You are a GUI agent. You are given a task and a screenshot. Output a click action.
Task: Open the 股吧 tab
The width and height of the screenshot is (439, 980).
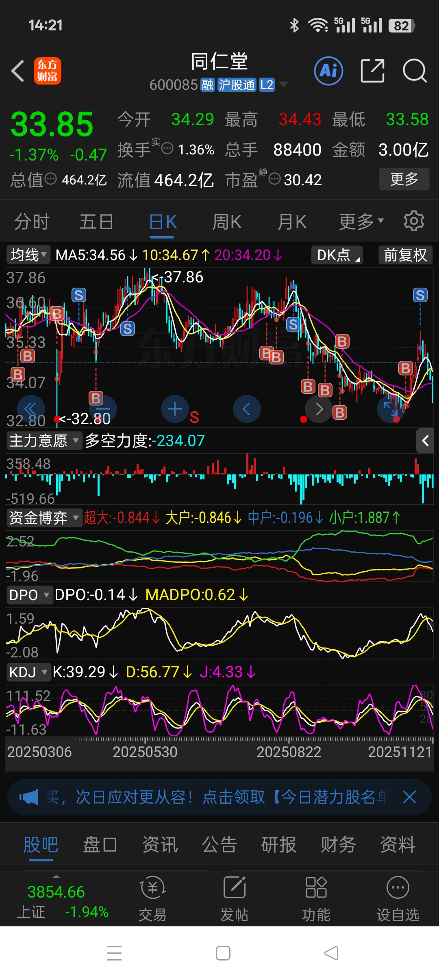coord(41,845)
